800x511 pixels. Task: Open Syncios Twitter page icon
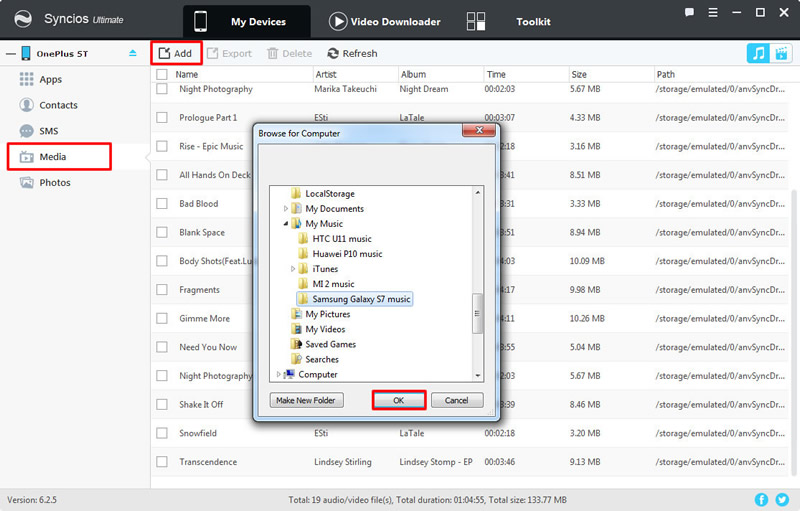point(782,500)
